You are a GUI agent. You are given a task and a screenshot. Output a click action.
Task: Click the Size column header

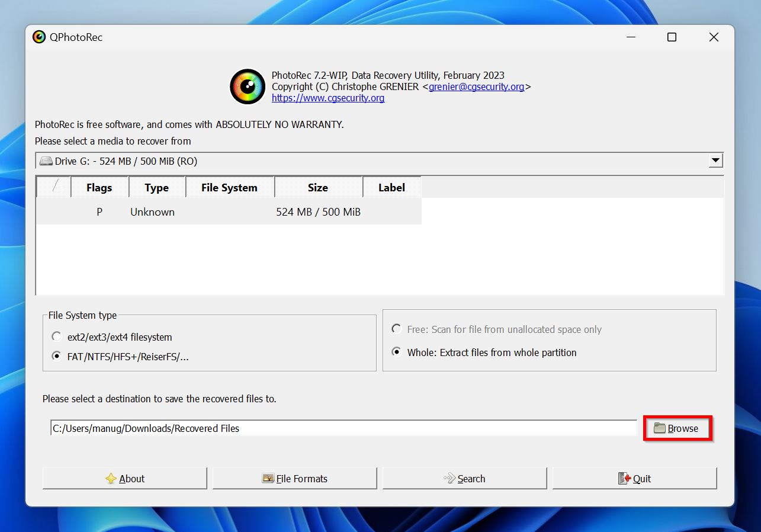tap(318, 187)
